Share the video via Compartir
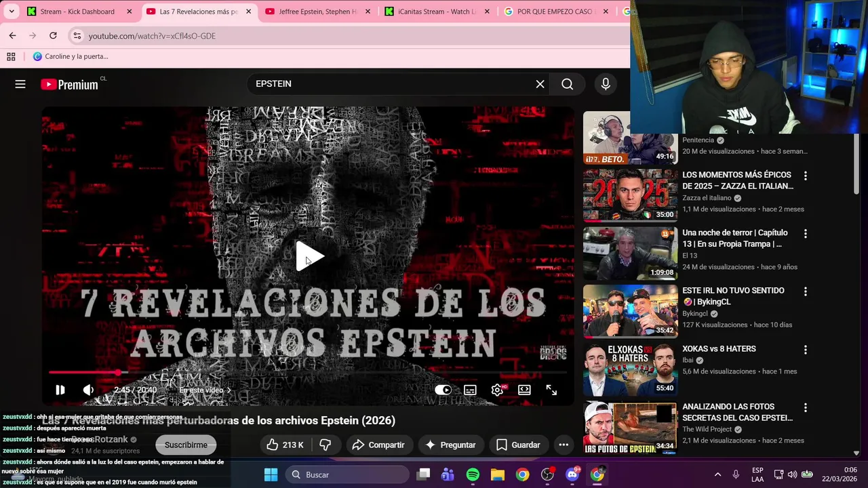 tap(378, 445)
